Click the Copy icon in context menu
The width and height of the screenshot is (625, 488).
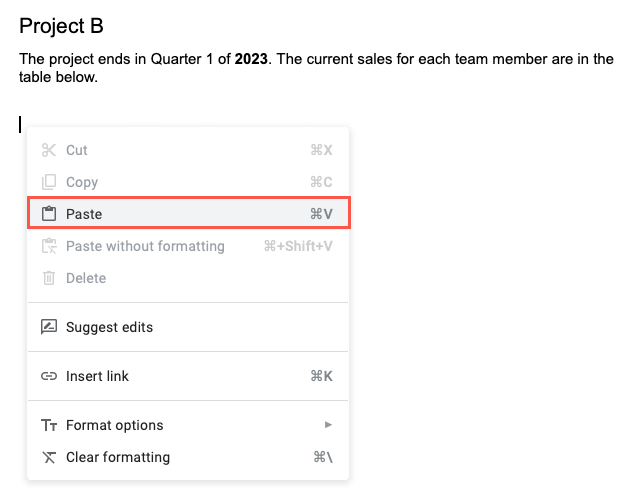click(x=48, y=182)
